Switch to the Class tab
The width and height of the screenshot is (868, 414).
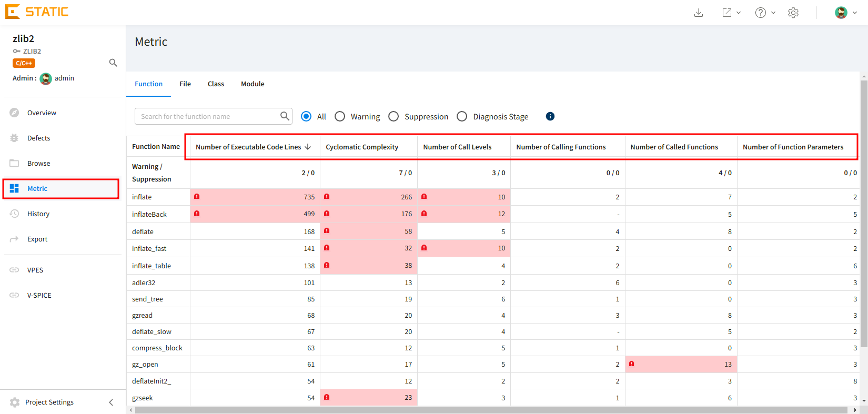coord(216,84)
